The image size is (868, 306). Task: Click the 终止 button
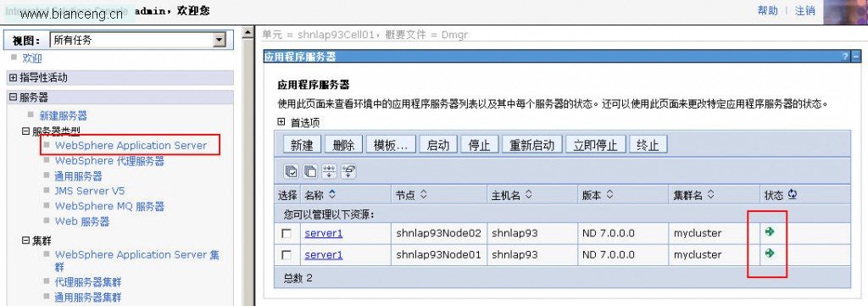pyautogui.click(x=648, y=145)
